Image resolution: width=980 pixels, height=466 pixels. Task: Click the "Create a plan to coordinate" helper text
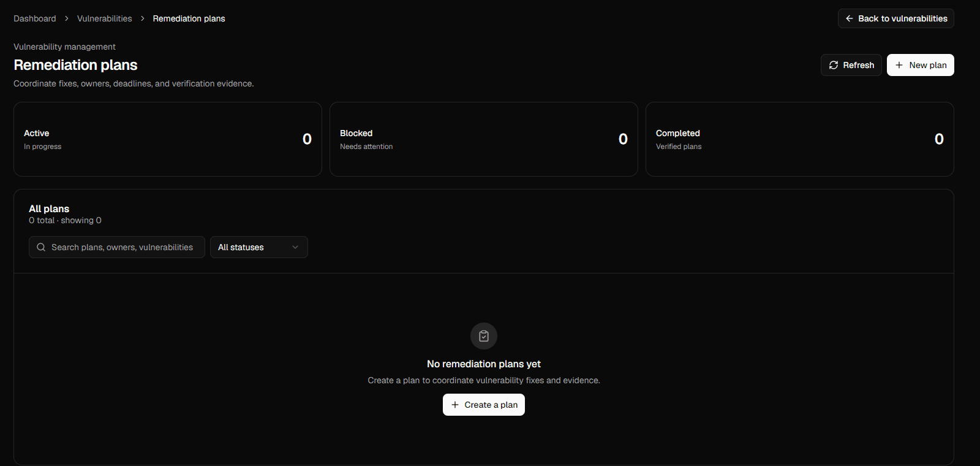pos(484,380)
